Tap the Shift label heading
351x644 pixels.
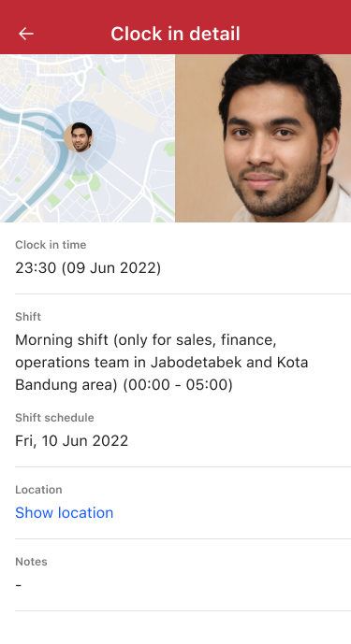coord(28,317)
